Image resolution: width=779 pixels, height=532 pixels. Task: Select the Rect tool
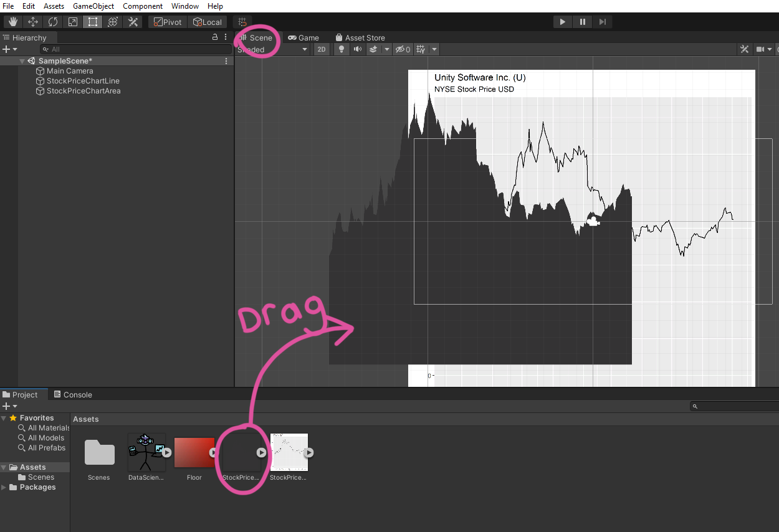point(93,22)
